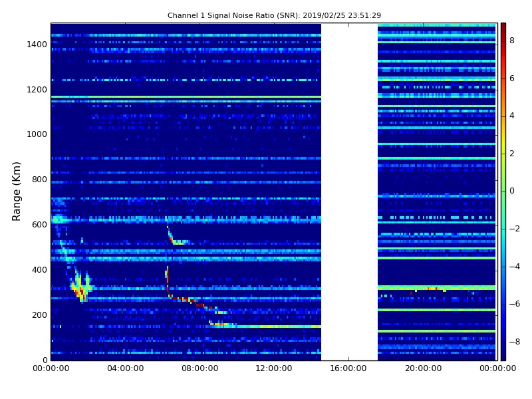532x399 pixels.
Task: Click the y-axis tick label '200'
Action: click(40, 315)
